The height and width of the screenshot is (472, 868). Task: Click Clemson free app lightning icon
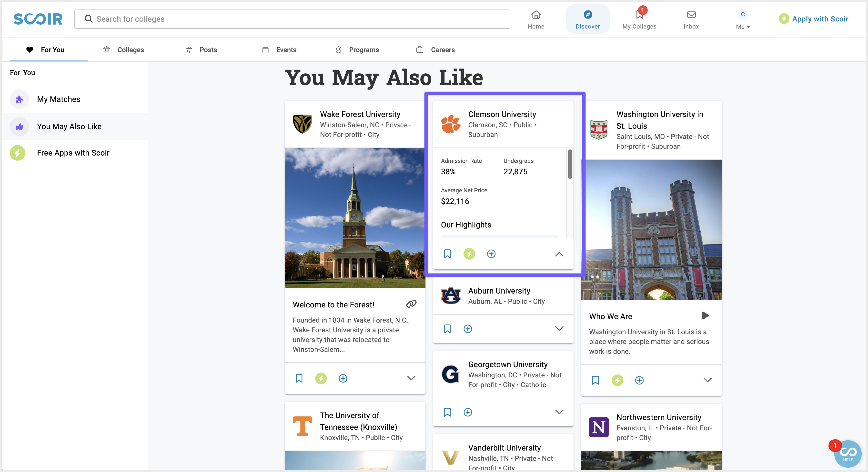coord(469,254)
